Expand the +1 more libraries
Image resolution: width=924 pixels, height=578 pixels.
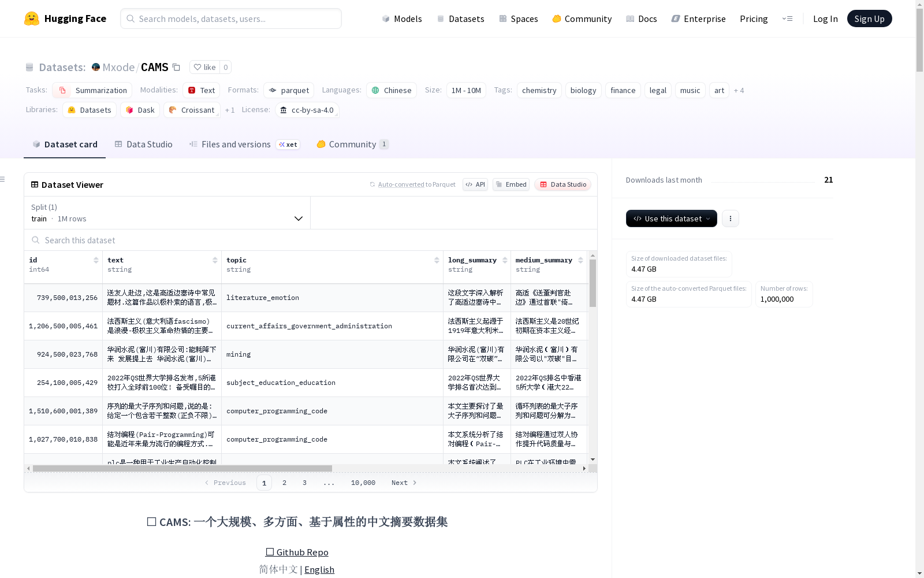230,110
